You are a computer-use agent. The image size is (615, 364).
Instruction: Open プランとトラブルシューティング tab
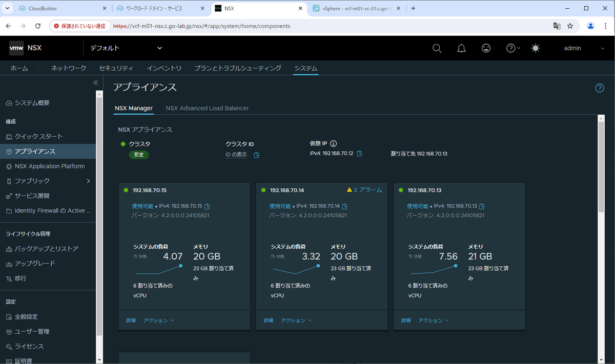coord(238,68)
